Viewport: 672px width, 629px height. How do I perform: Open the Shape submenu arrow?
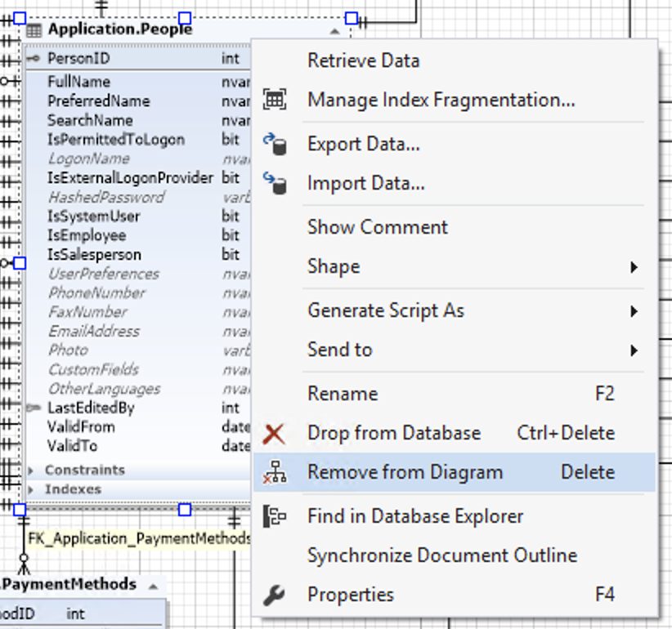point(634,268)
